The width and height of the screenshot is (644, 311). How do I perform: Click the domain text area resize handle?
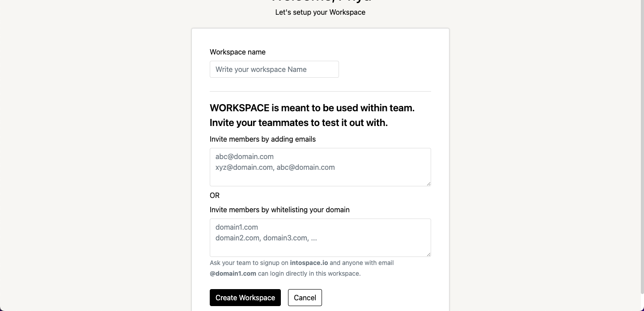428,254
